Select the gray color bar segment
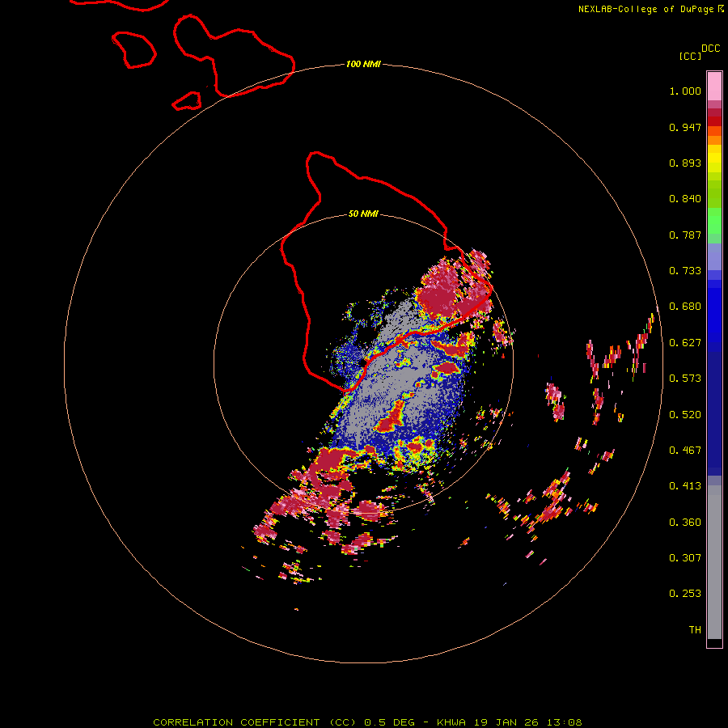 coord(714,562)
